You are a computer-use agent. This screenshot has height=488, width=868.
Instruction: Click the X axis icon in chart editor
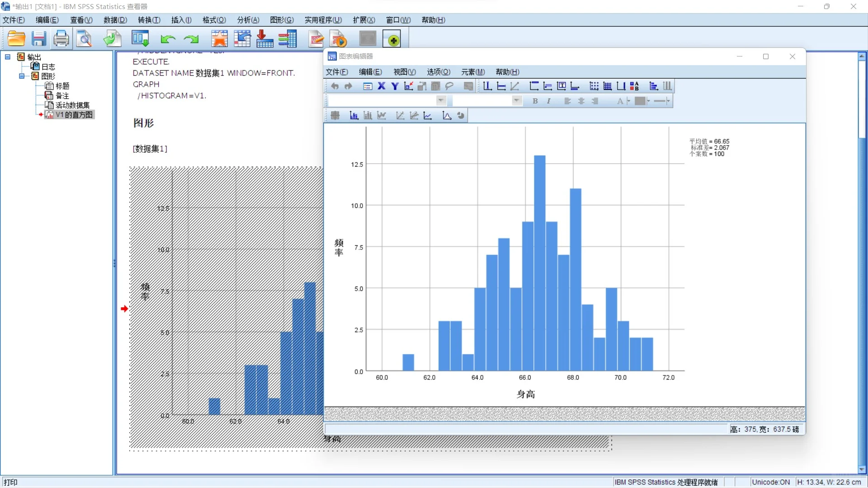(x=382, y=86)
